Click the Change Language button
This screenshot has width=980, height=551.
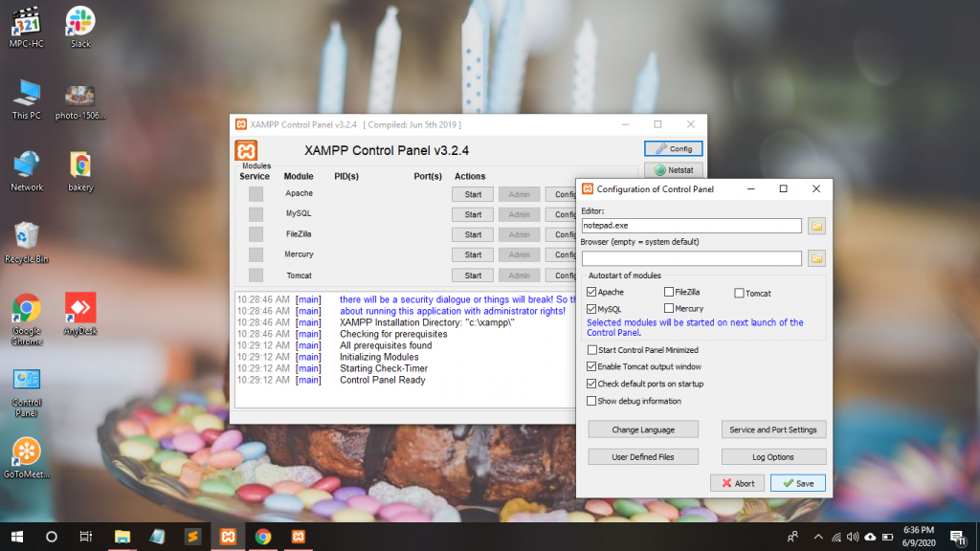tap(643, 430)
